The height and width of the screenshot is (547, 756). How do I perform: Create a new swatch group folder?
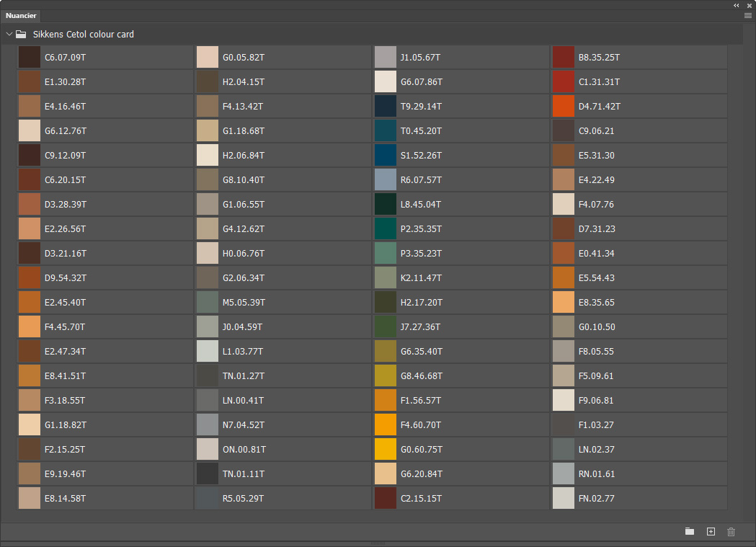click(x=690, y=531)
